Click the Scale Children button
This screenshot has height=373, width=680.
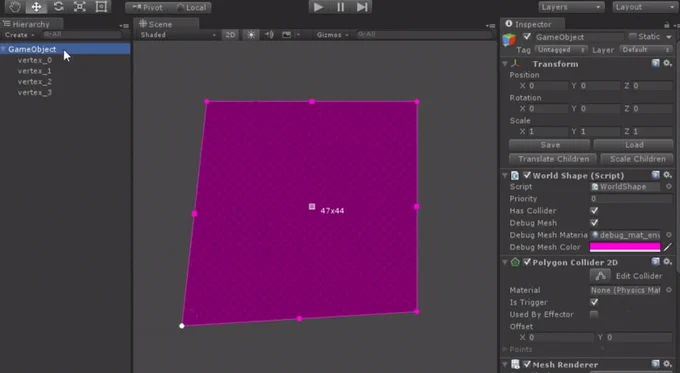pyautogui.click(x=637, y=159)
